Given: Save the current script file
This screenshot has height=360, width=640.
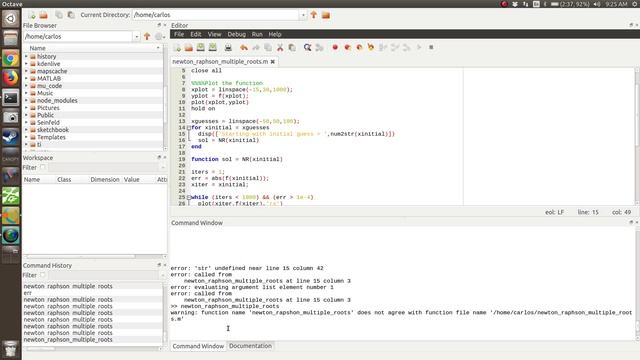Looking at the screenshot, I should click(x=200, y=47).
